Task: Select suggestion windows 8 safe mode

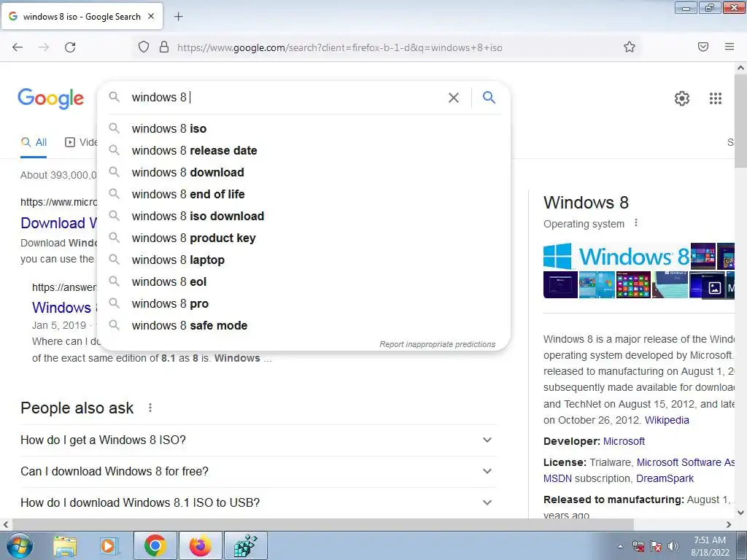Action: 304,326
